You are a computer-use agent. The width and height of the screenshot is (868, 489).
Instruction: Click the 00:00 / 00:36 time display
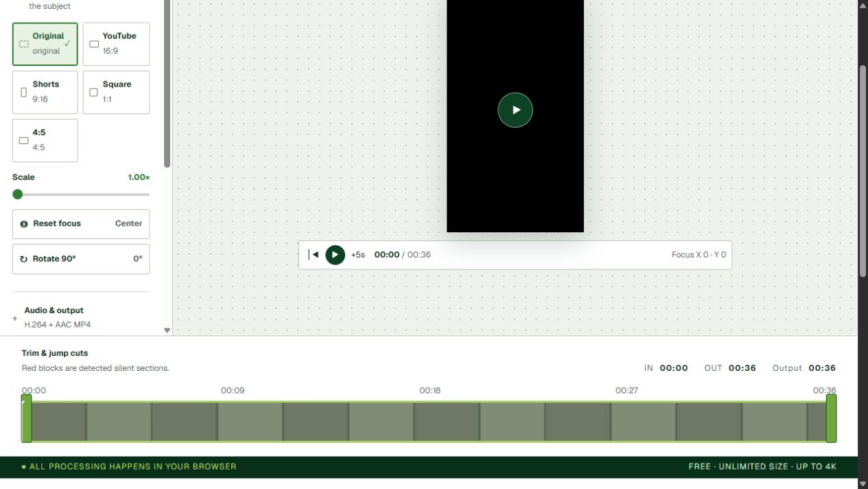tap(402, 255)
